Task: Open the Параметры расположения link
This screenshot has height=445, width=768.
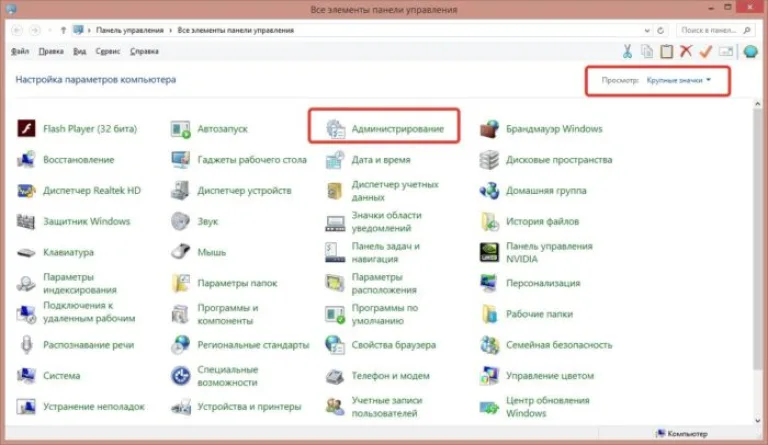Action: tap(384, 283)
